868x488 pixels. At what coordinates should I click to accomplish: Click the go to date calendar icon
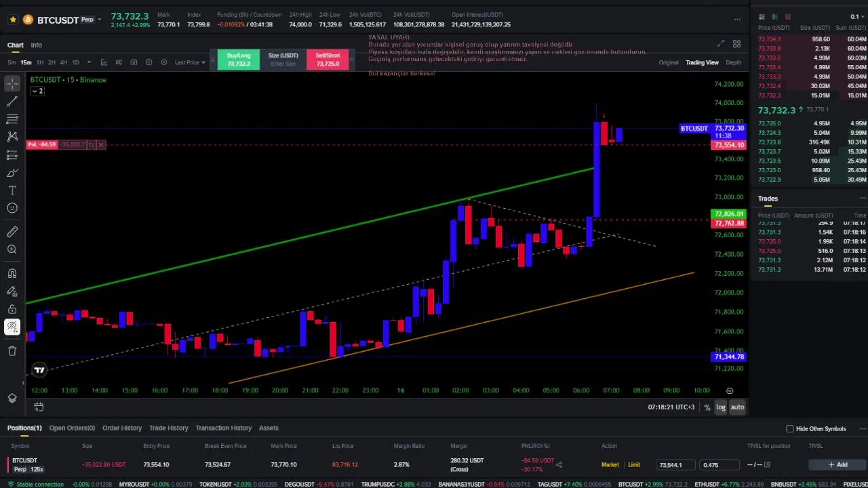coord(39,407)
